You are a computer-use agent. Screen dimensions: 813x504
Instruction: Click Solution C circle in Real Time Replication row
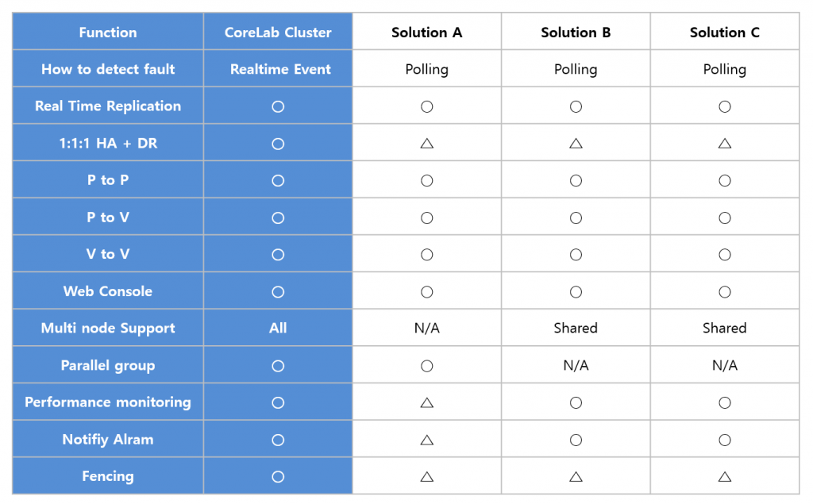725,107
